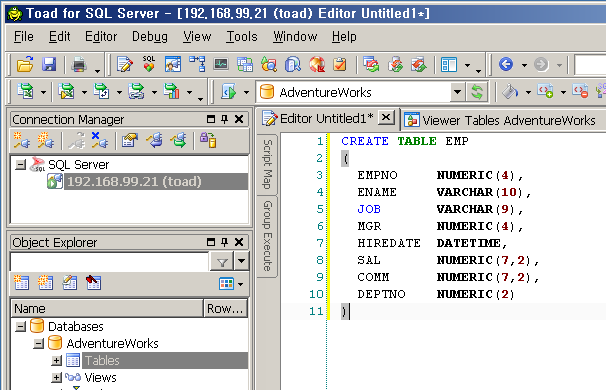Open a new Editor with pencil-notepad icon

click(125, 64)
